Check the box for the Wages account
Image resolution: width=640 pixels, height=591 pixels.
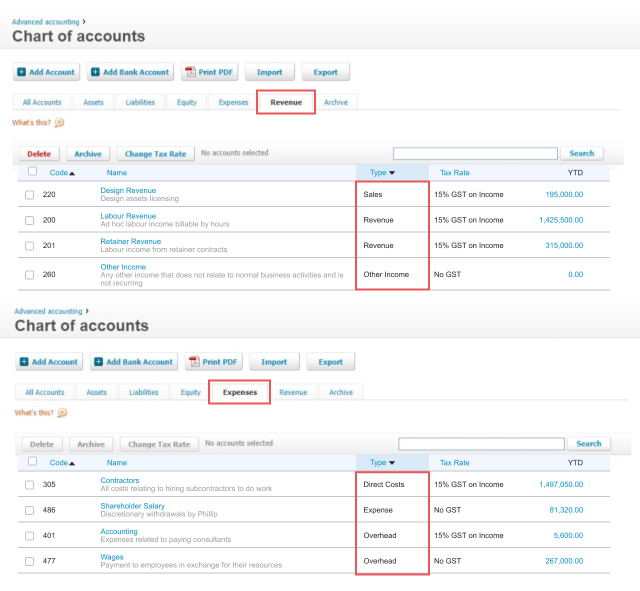[x=30, y=562]
